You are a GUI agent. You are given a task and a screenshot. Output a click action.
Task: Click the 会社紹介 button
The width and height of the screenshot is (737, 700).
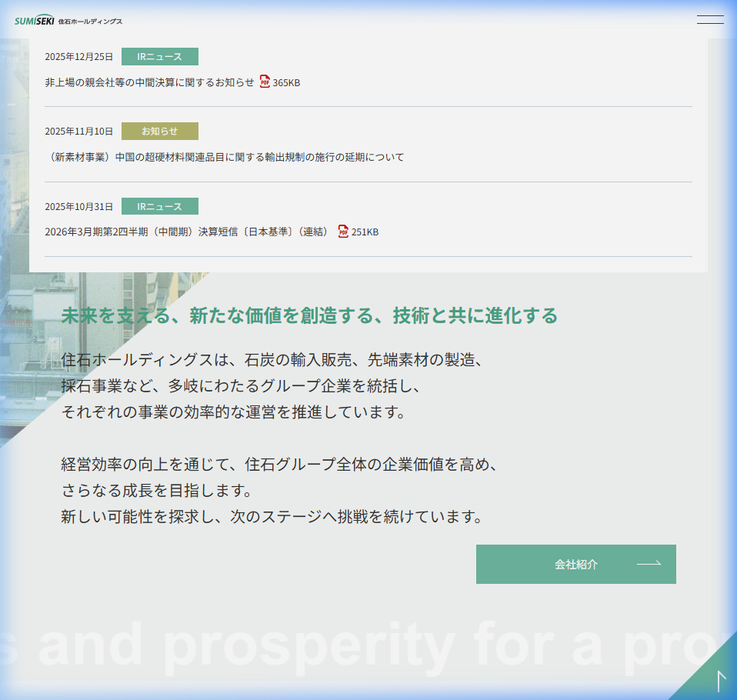click(575, 564)
